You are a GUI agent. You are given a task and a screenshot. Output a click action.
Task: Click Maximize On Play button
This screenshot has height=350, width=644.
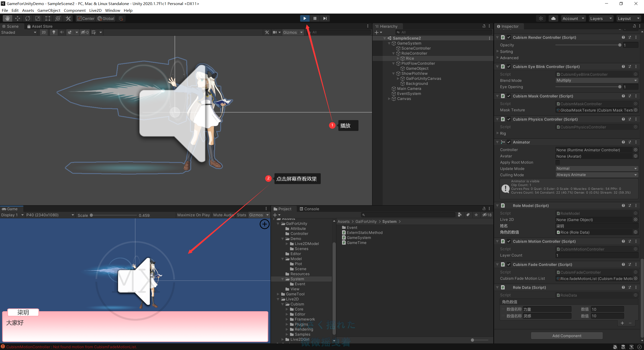pos(193,215)
